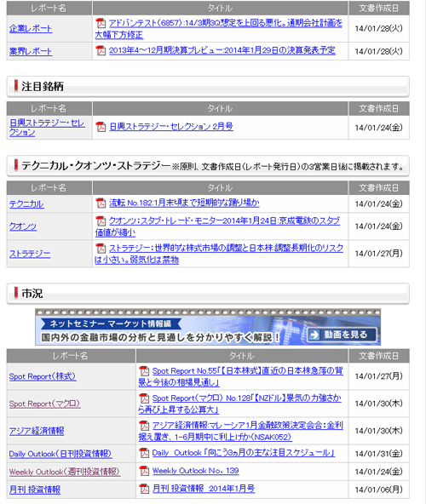426x504 pixels.
Task: Open Daily Outlook 向こう3ヵ月 title link
Action: click(243, 453)
